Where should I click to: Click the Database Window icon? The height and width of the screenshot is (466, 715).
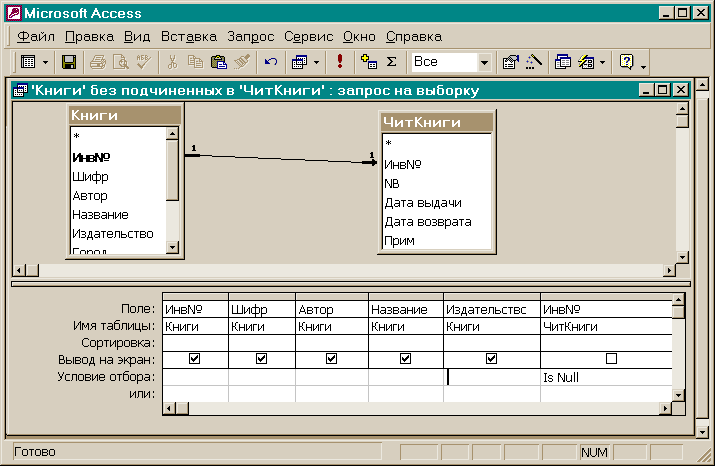563,62
